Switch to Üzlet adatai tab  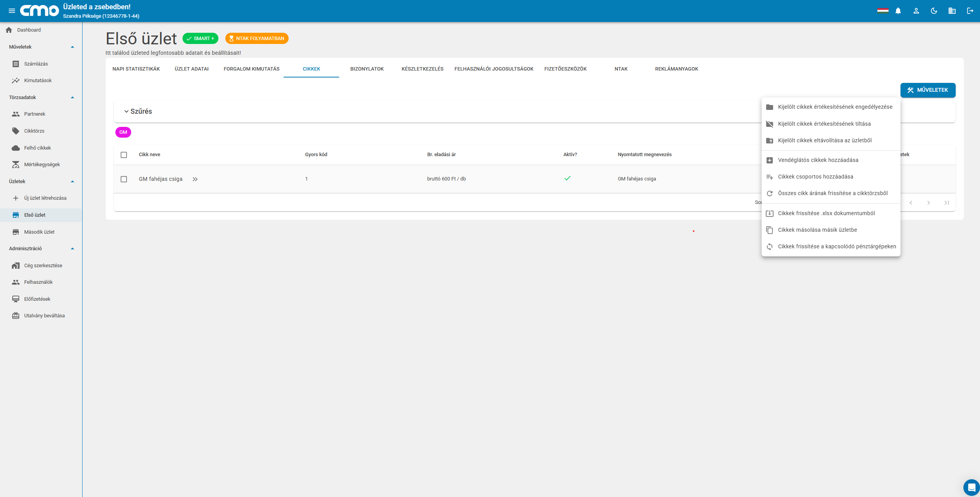[x=192, y=69]
